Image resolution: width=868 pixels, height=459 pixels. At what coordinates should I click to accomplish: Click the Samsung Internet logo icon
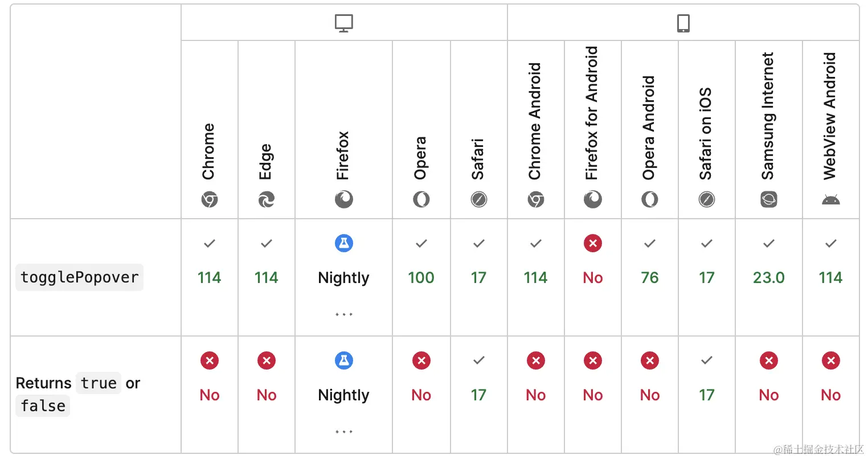769,199
